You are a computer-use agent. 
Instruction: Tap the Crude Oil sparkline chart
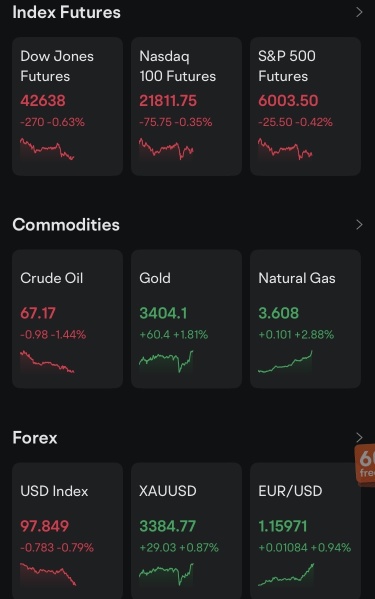pos(47,362)
